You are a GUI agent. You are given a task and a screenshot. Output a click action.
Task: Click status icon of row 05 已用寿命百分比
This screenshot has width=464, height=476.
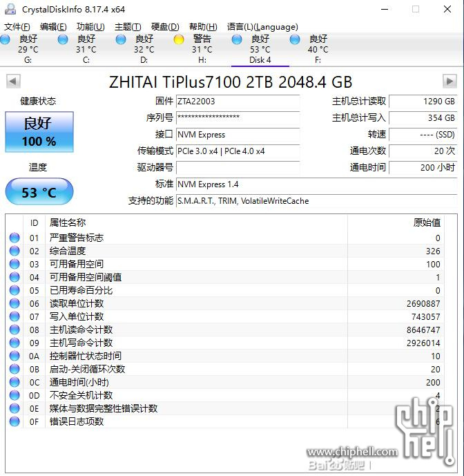coord(14,290)
